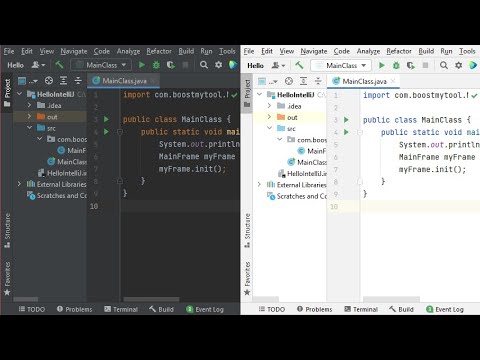This screenshot has height=360, width=480.
Task: Start Debug in dark theme toolbar
Action: pos(156,65)
